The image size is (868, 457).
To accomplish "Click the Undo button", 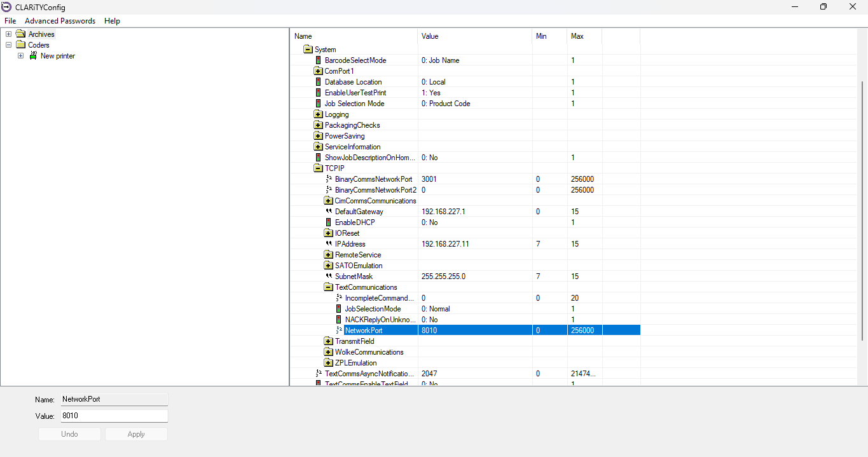I will (69, 434).
